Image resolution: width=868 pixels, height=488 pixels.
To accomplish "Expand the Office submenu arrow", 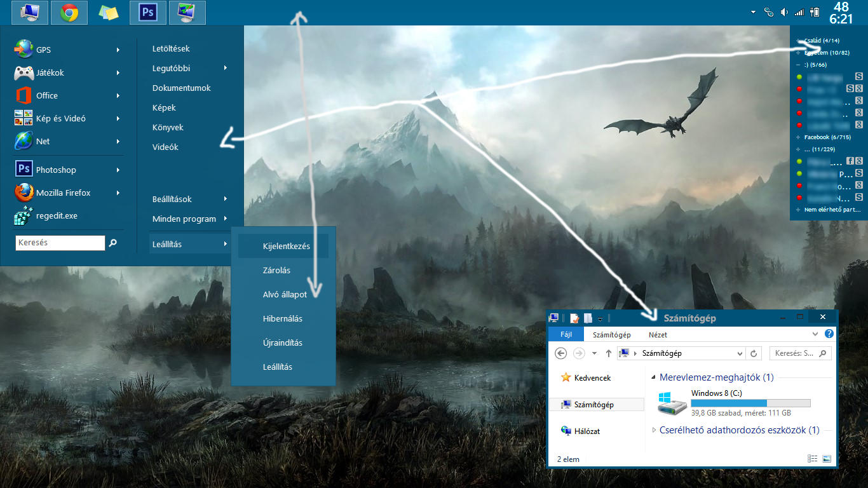I will click(x=118, y=95).
